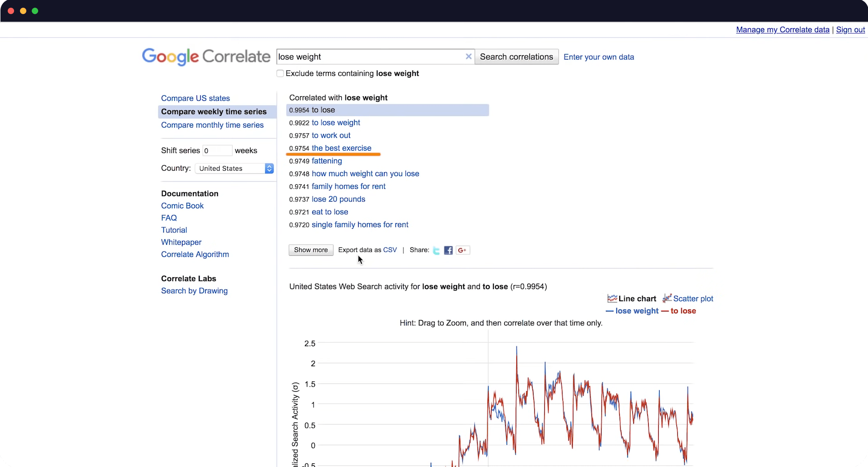Click 'to lose' legend label in red
This screenshot has height=467, width=868.
(683, 311)
